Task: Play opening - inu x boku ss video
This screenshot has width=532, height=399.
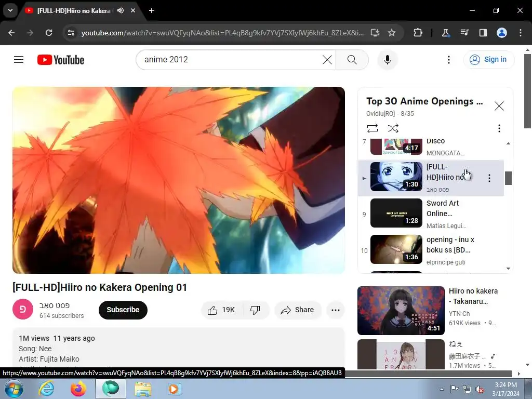Action: (x=431, y=250)
